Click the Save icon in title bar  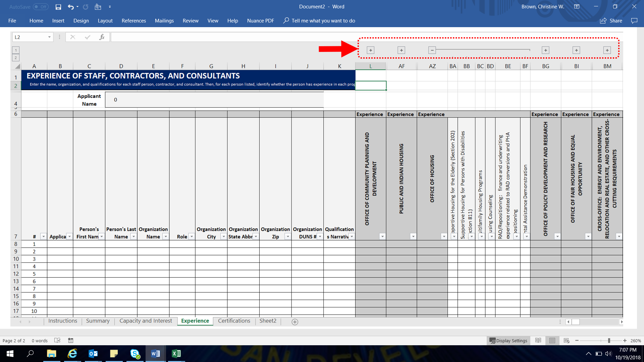tap(58, 7)
